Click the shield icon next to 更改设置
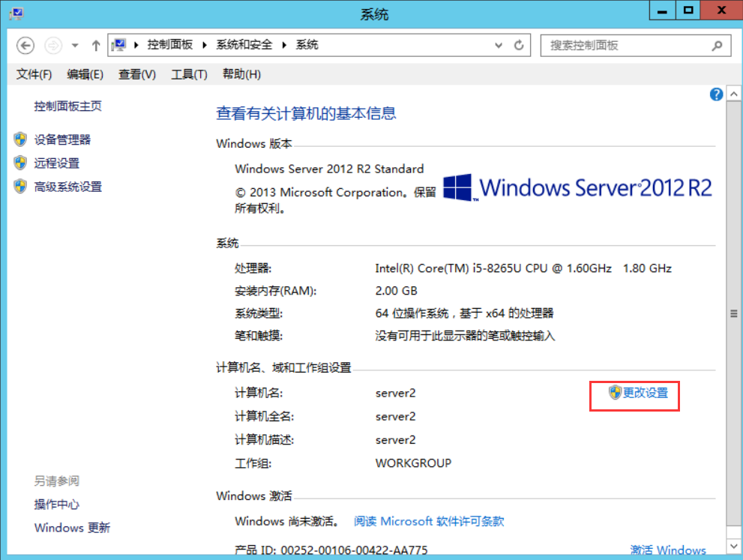The height and width of the screenshot is (560, 743). pos(615,392)
